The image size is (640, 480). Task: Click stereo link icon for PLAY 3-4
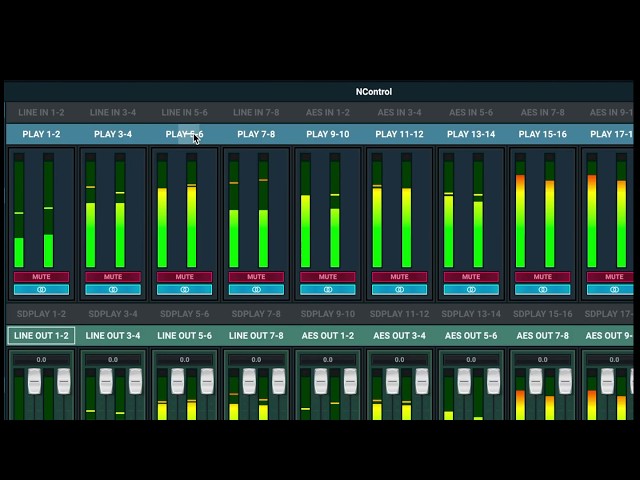tap(113, 289)
